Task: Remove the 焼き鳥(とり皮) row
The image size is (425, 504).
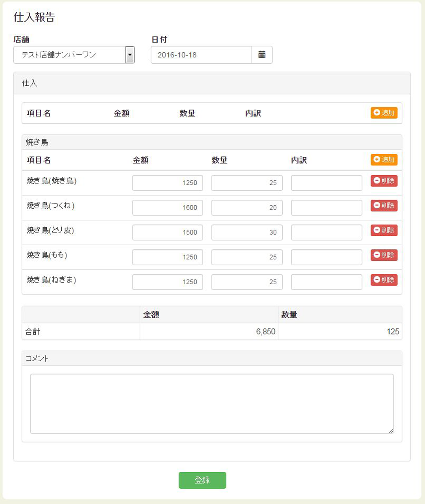Action: tap(384, 230)
